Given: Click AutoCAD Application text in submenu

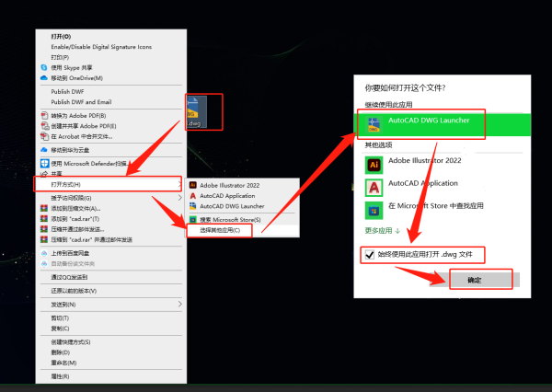Looking at the screenshot, I should click(227, 195).
